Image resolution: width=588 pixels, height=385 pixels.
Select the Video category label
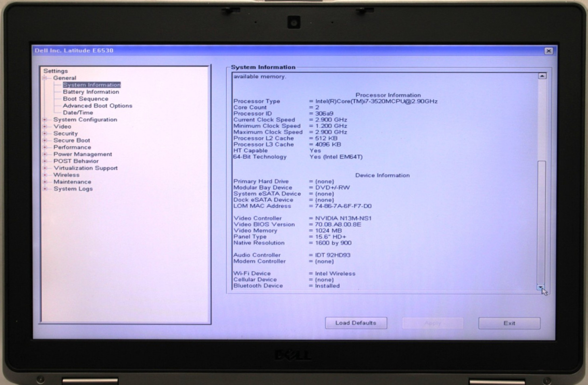62,126
